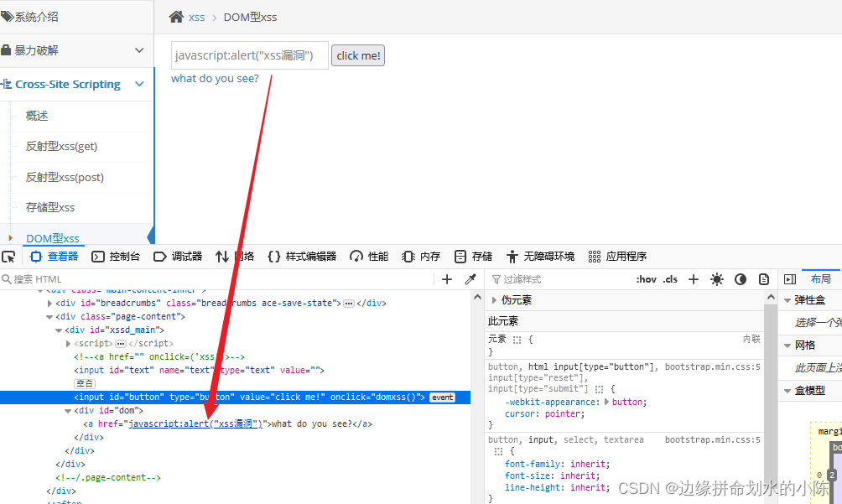Click the 空白 whitespace badge

(x=85, y=384)
